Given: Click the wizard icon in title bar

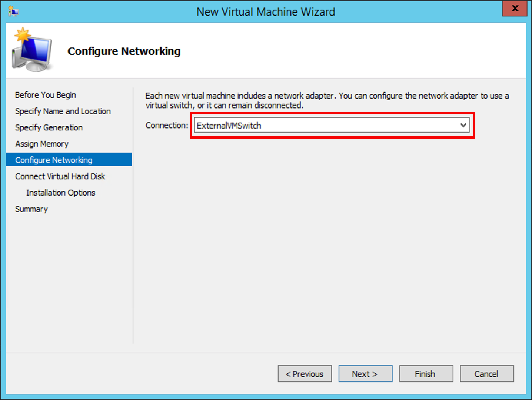Looking at the screenshot, I should pos(13,11).
